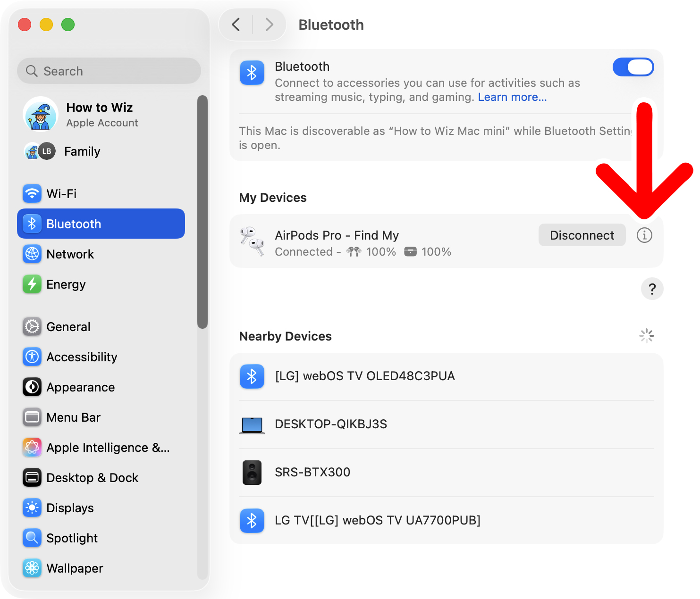Select the Wi-Fi icon in the sidebar

pyautogui.click(x=32, y=193)
